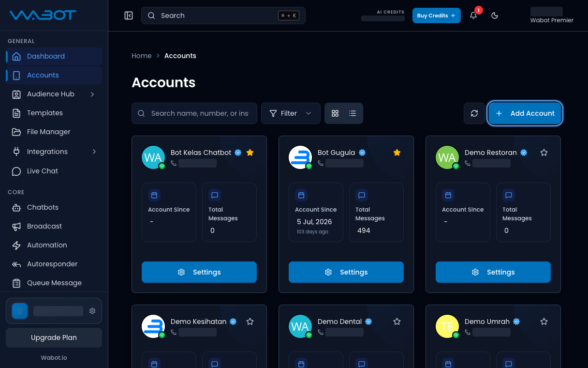Expand Audience Hub submenu
Viewport: 588px width, 368px height.
click(92, 94)
